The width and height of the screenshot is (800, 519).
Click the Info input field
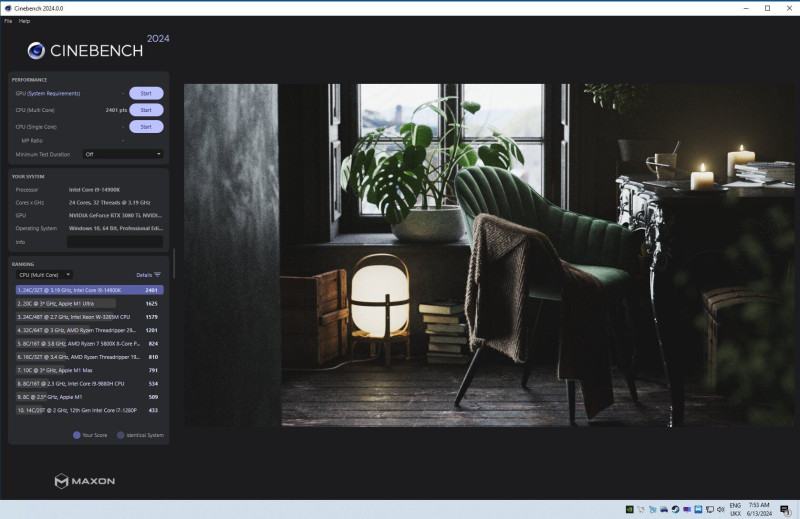pos(115,242)
